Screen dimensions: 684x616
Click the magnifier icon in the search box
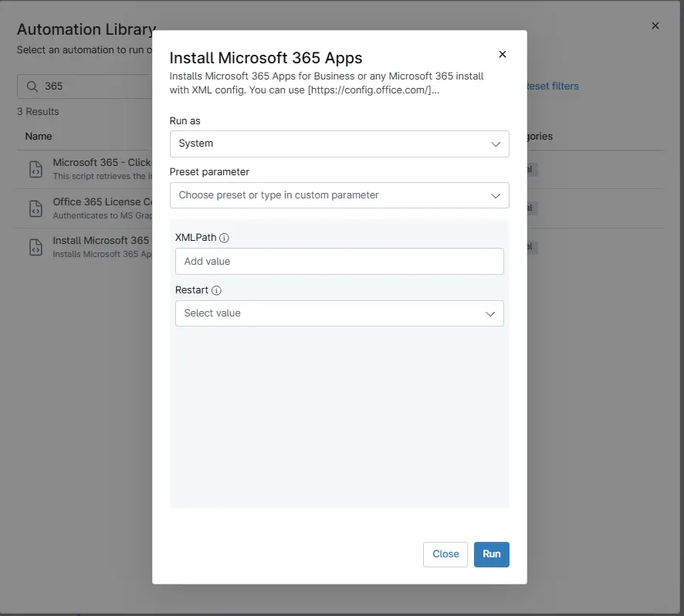(32, 86)
